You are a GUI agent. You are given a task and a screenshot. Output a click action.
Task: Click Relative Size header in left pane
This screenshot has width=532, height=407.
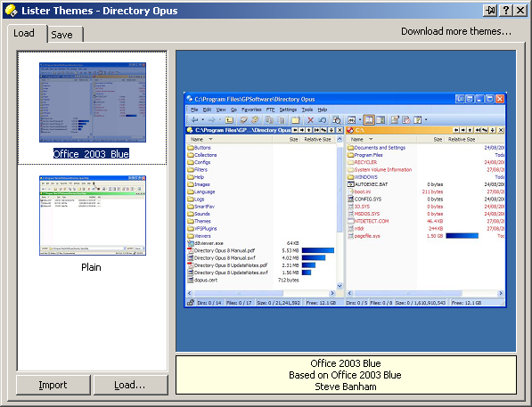[x=317, y=140]
